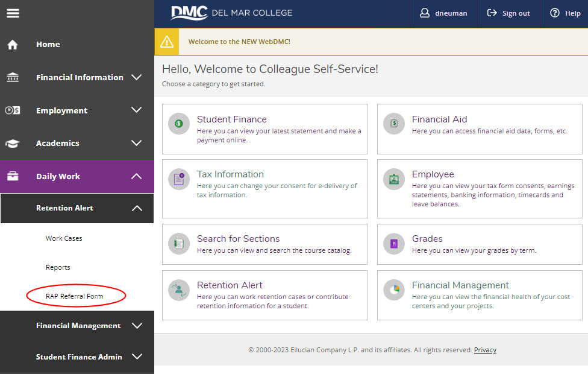588x374 pixels.
Task: Open Reports under Retention Alert
Action: coord(58,267)
